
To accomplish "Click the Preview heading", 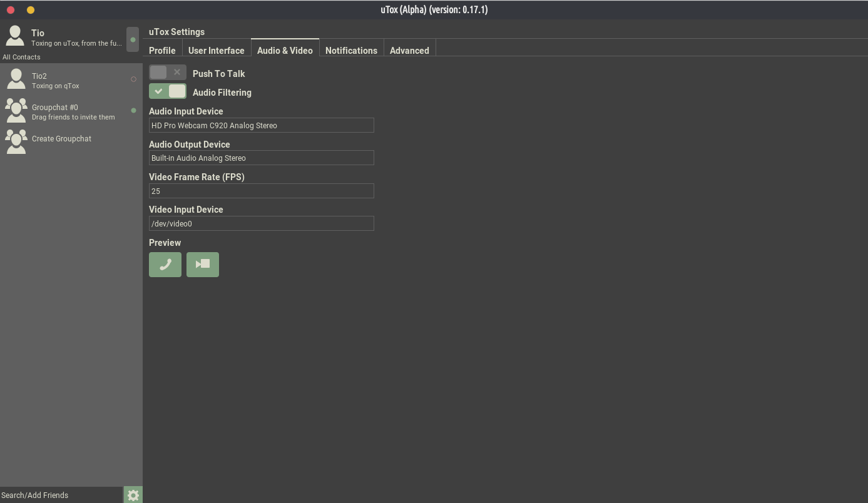I will tap(165, 242).
